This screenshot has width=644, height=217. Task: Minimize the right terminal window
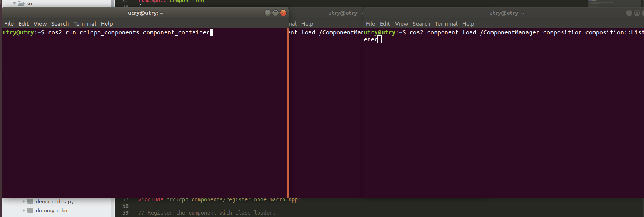(x=629, y=13)
